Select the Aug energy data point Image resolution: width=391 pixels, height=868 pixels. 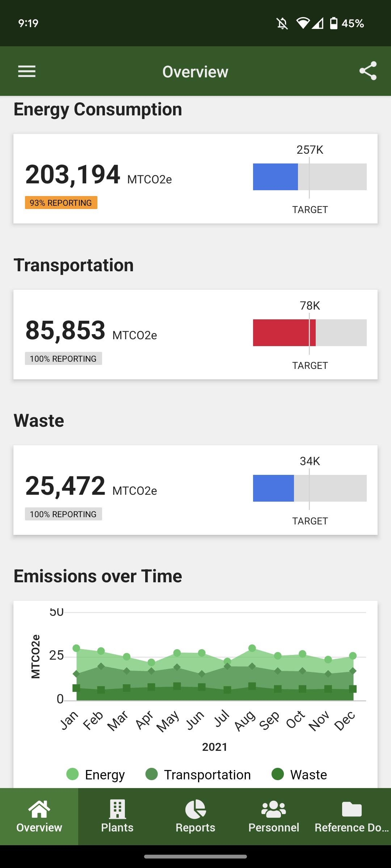click(x=252, y=648)
